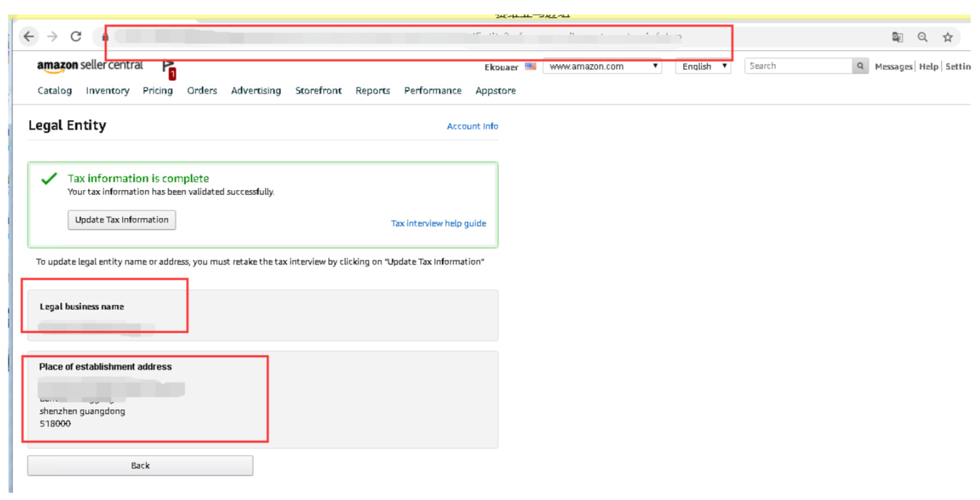This screenshot has width=980, height=500.
Task: Open the Inventory menu
Action: 108,91
